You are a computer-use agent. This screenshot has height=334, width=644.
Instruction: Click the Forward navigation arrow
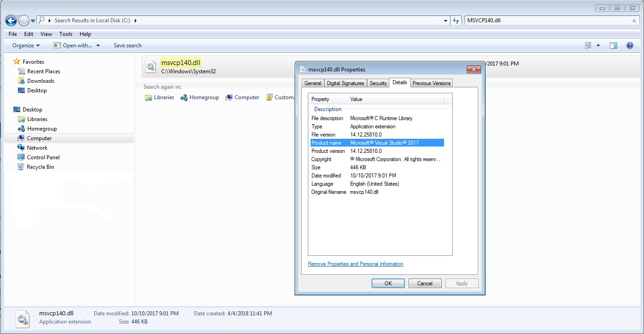(24, 20)
